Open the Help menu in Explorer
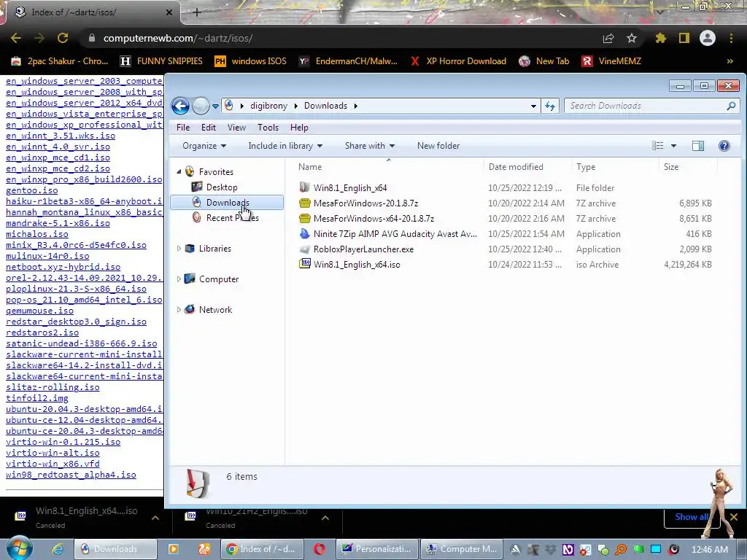 299,128
